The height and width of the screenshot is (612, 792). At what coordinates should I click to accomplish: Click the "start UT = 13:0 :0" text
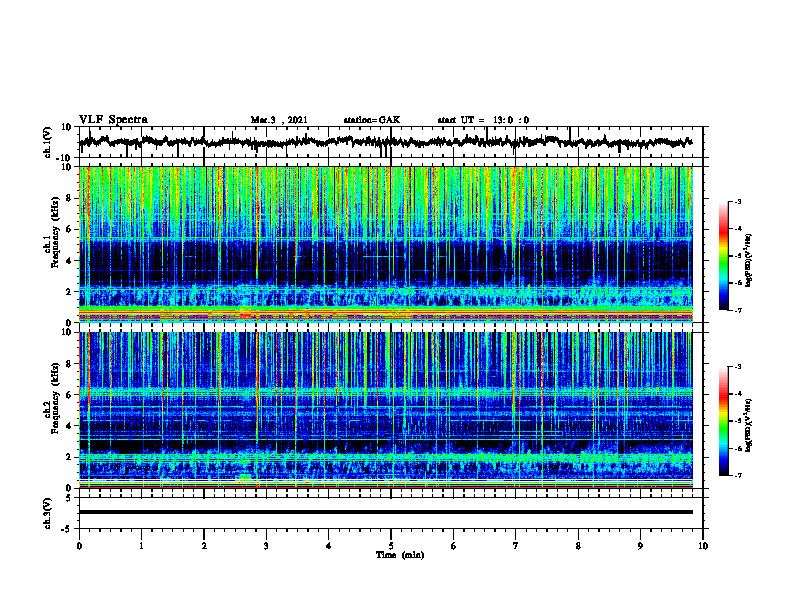click(483, 120)
